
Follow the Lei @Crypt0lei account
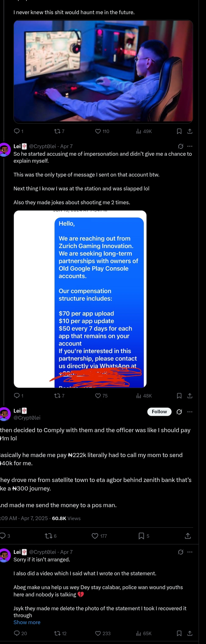[159, 412]
